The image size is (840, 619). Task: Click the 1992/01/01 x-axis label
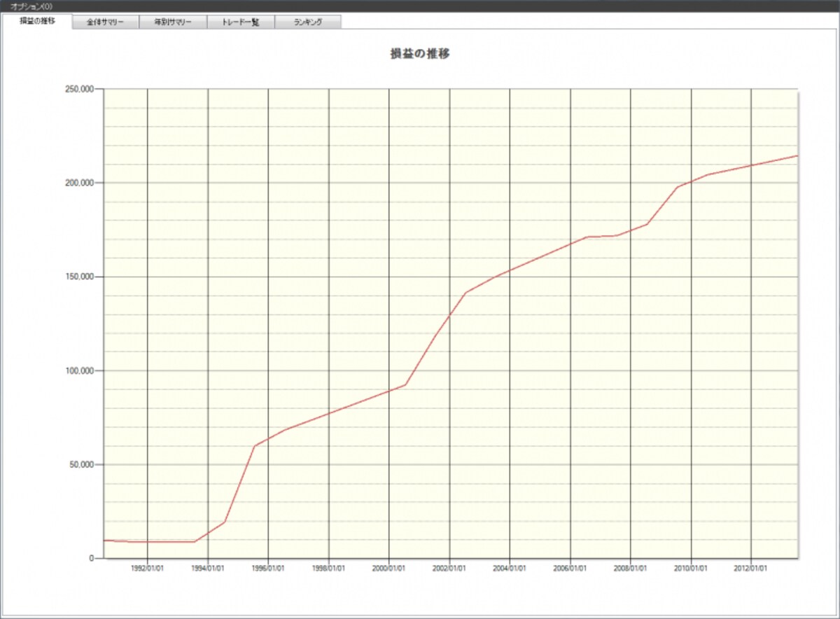[x=148, y=569]
